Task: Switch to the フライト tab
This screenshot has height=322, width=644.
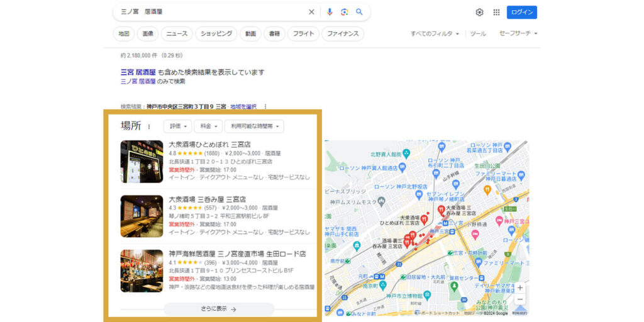Action: tap(303, 34)
